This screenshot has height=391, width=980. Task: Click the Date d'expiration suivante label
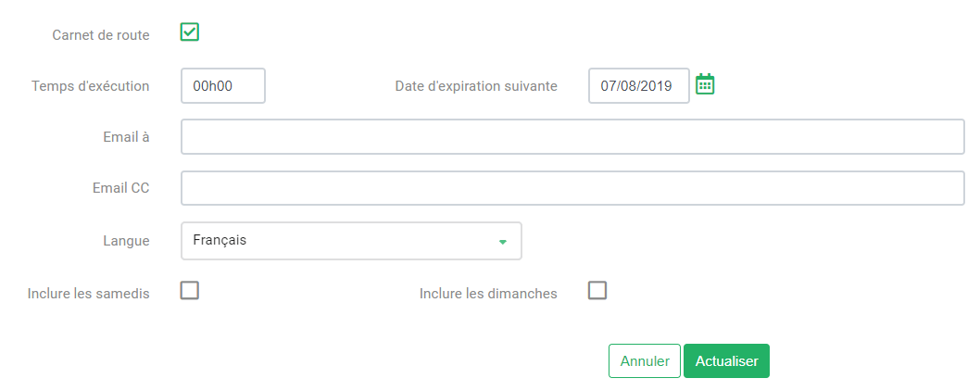[x=475, y=86]
